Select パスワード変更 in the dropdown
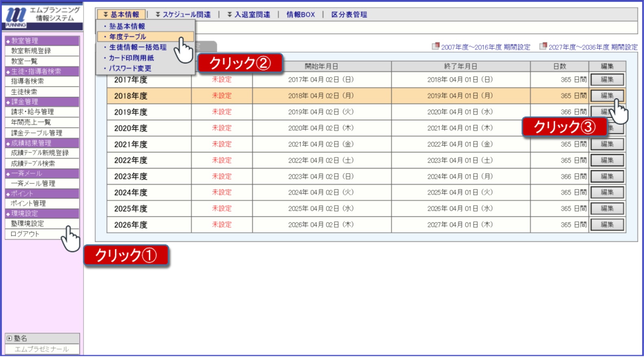 pos(130,68)
